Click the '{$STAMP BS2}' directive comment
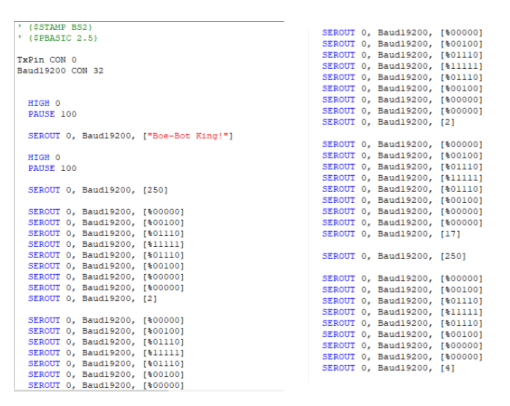This screenshot has width=510, height=406. 55,27
